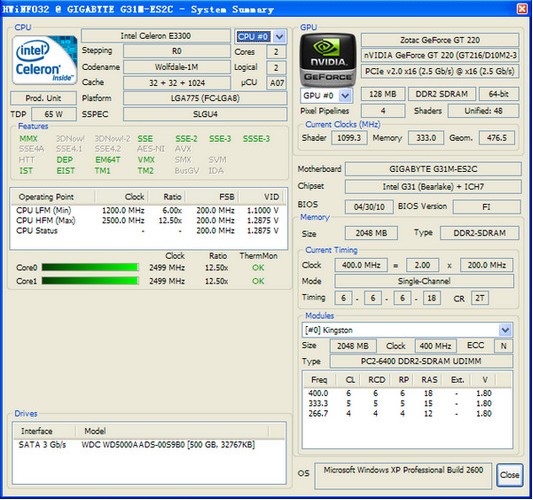This screenshot has height=500, width=533.
Task: Click the NVIDIA GeForce logo image
Action: [328, 59]
